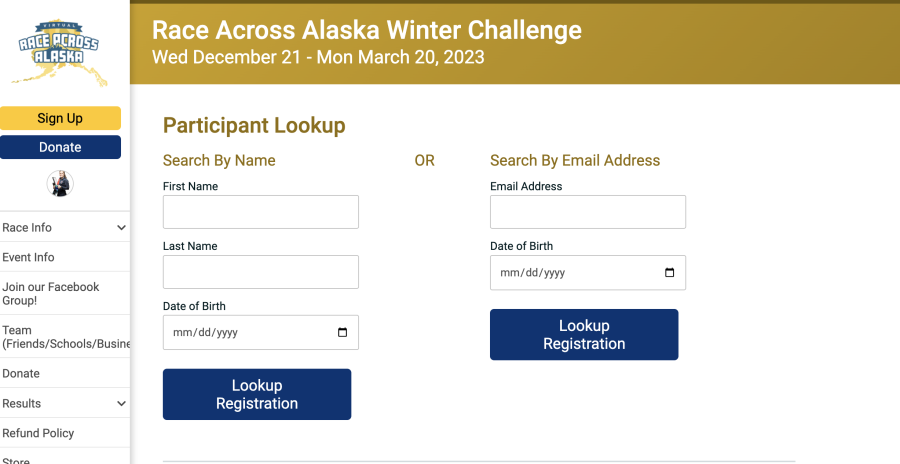Image resolution: width=900 pixels, height=464 pixels.
Task: Open the Team sidebar menu item
Action: [65, 337]
